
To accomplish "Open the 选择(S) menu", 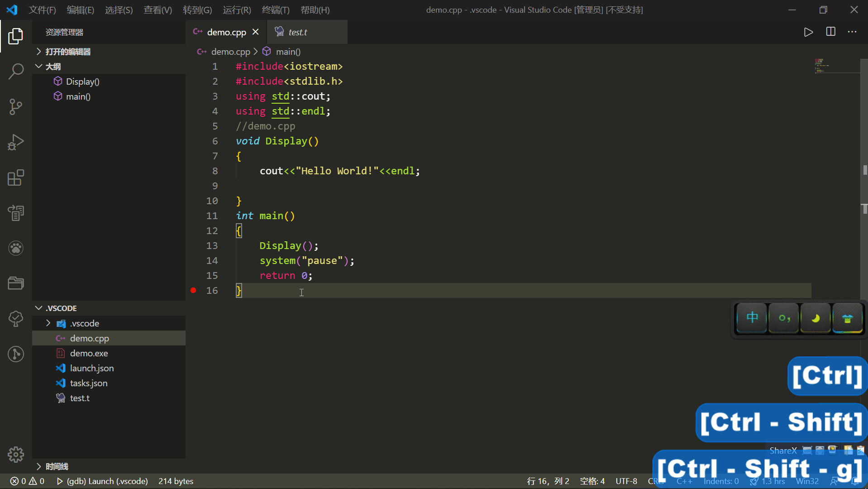I will 119,10.
